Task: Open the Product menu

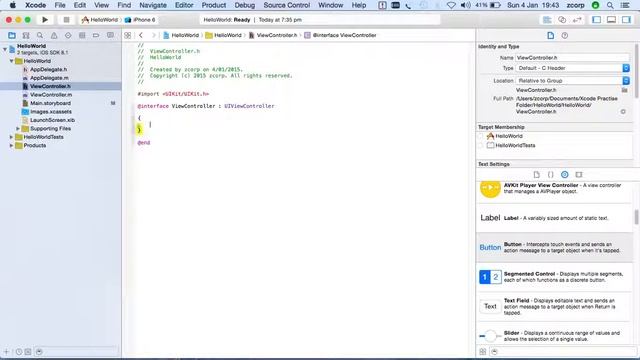Action: coord(213,5)
